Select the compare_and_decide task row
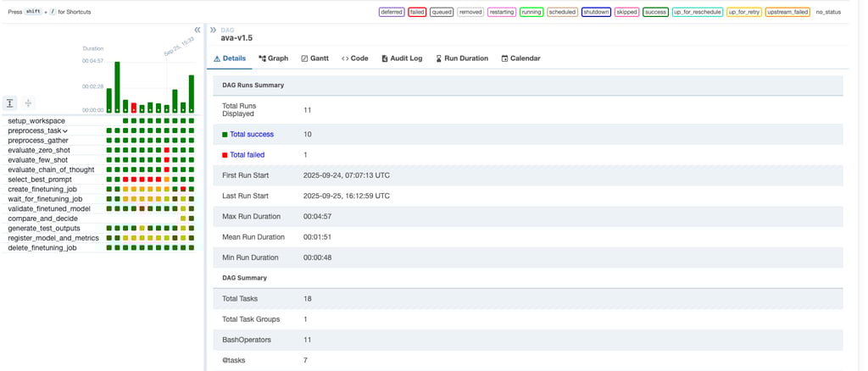This screenshot has width=868, height=371. (42, 219)
